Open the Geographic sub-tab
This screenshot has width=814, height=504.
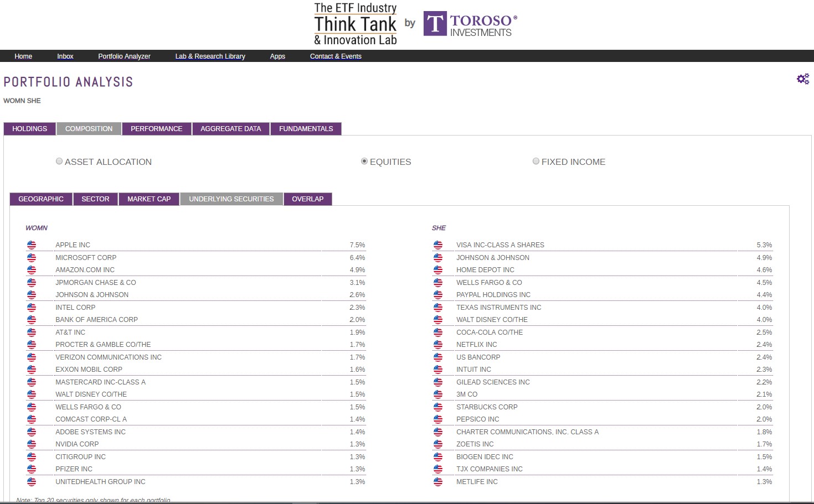[x=41, y=199]
